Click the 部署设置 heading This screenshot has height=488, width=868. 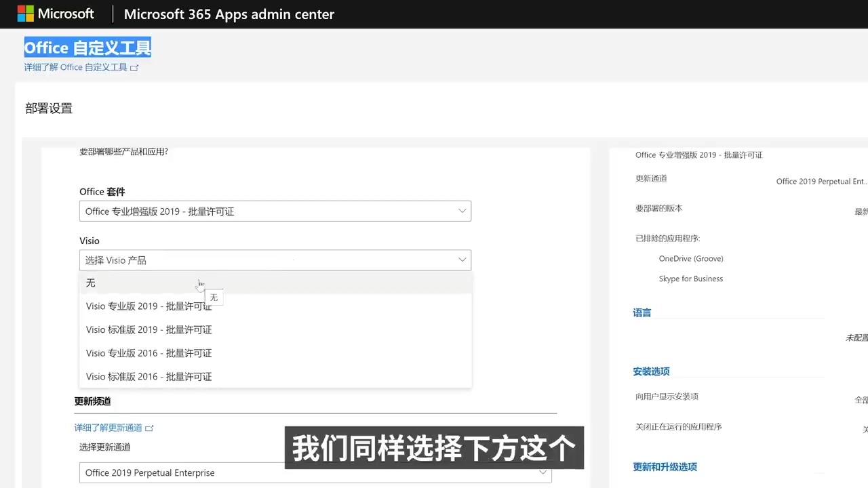49,108
